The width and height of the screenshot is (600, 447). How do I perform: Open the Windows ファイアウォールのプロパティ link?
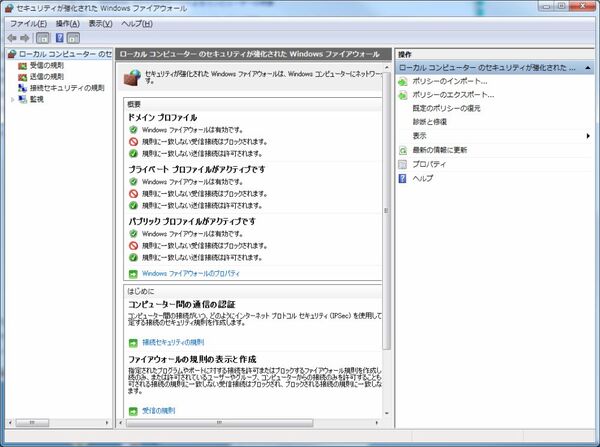tap(191, 274)
